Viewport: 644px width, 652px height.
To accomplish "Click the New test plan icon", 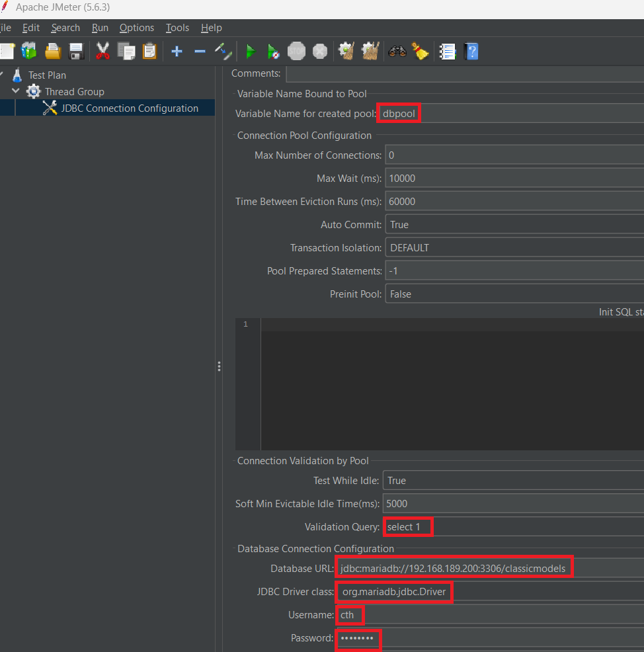I will tap(7, 52).
